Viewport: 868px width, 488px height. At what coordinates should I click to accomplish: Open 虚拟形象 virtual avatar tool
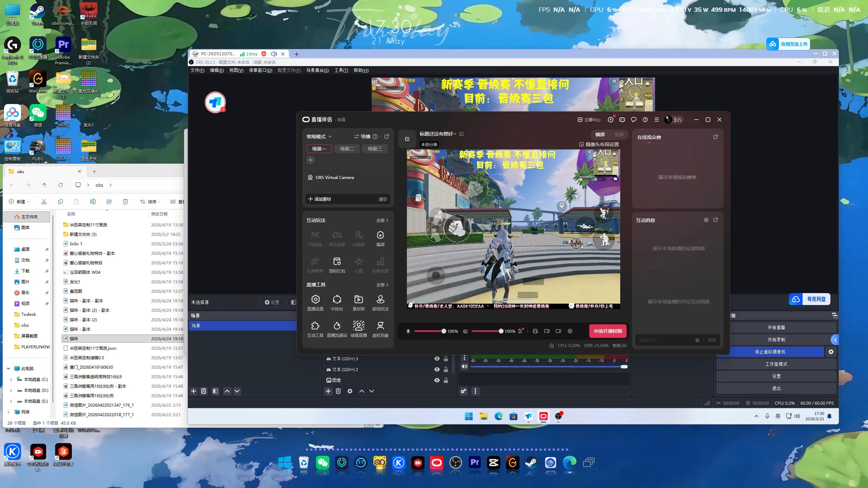point(380,329)
